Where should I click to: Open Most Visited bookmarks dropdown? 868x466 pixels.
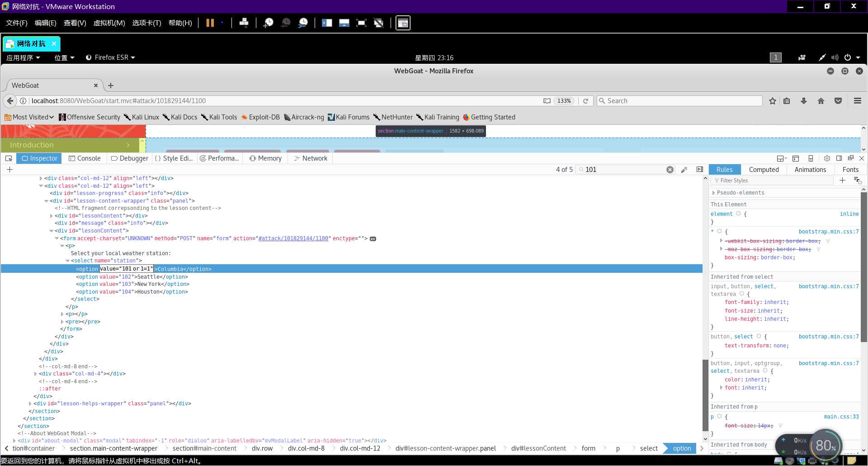[x=29, y=117]
